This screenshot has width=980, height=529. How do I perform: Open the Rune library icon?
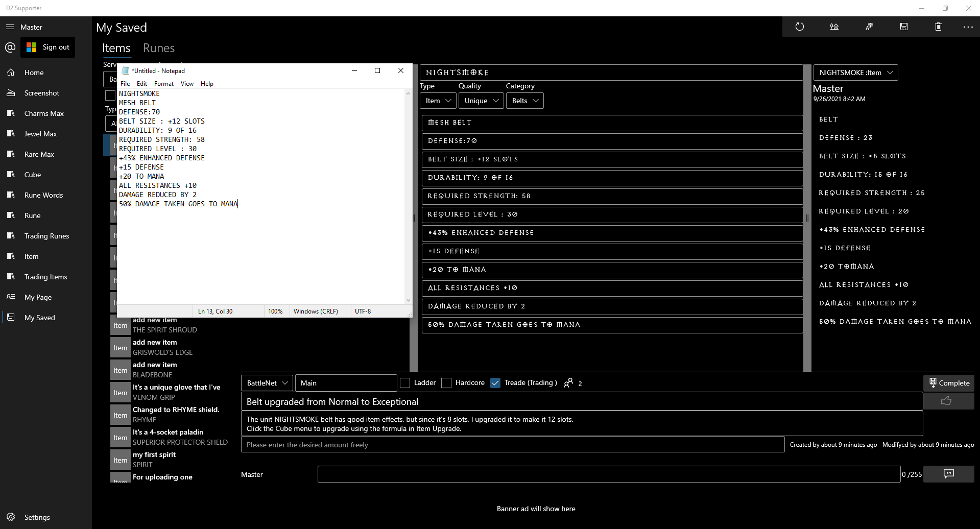click(11, 215)
